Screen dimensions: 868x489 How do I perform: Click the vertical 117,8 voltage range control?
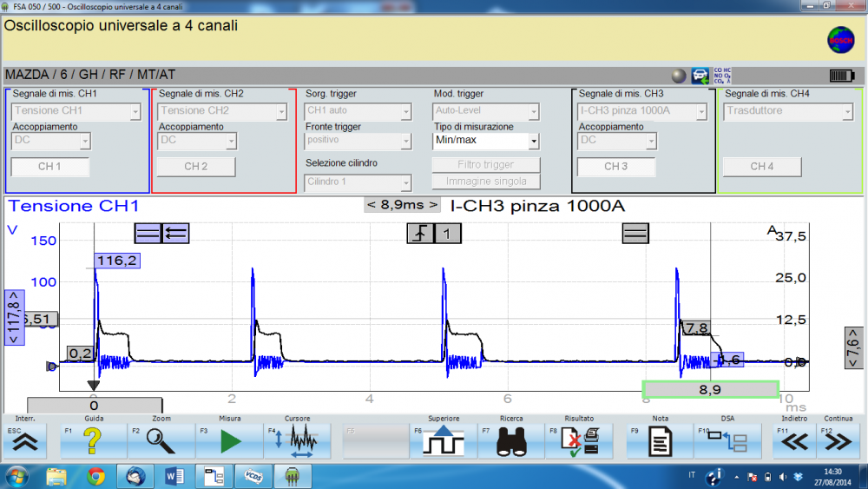[15, 317]
